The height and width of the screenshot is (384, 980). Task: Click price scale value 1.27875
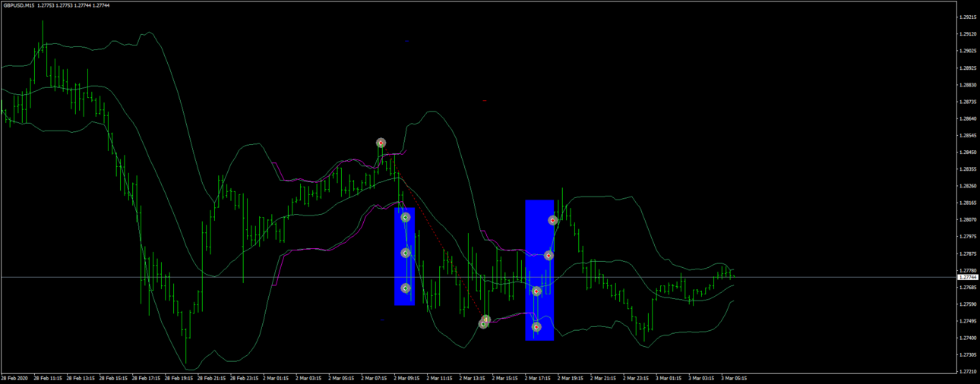click(x=968, y=253)
